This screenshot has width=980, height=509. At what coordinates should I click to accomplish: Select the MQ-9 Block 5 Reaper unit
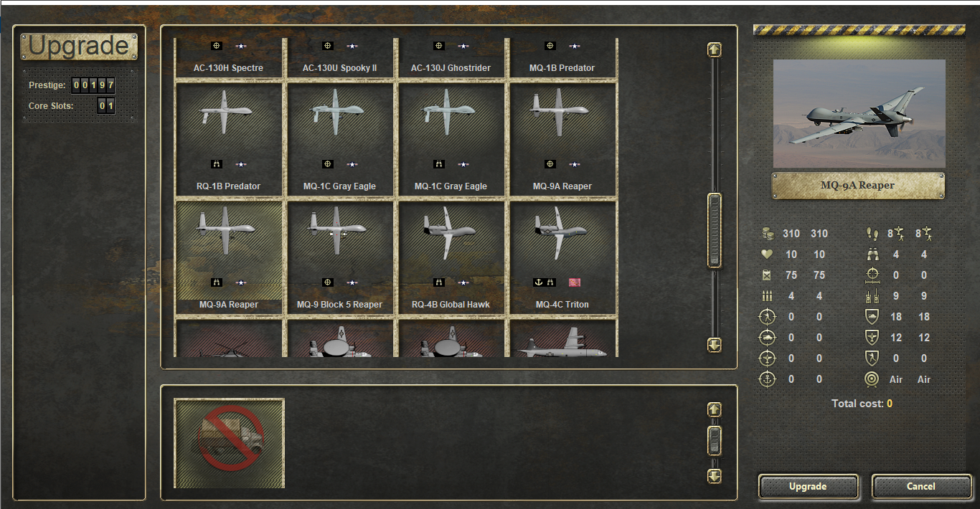coord(340,258)
